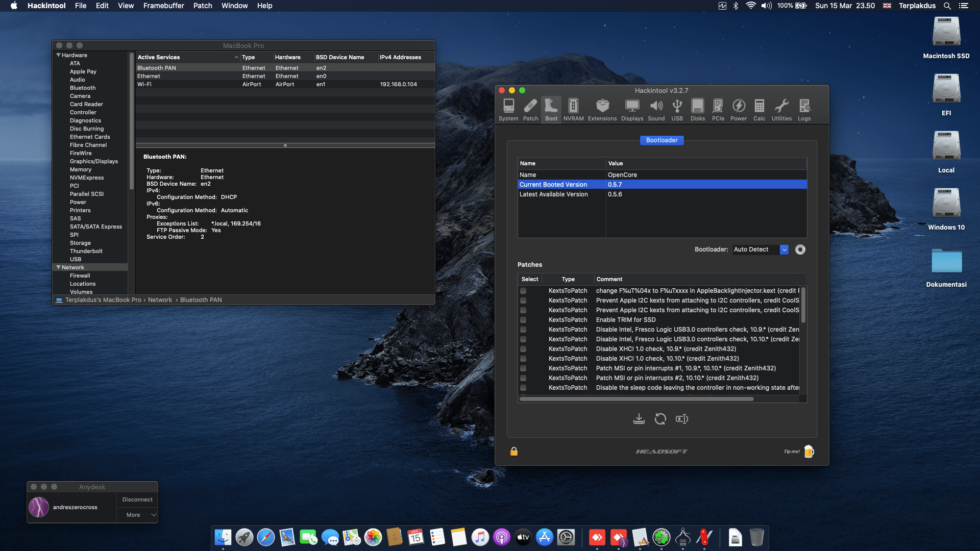Open the Window menu

click(234, 6)
